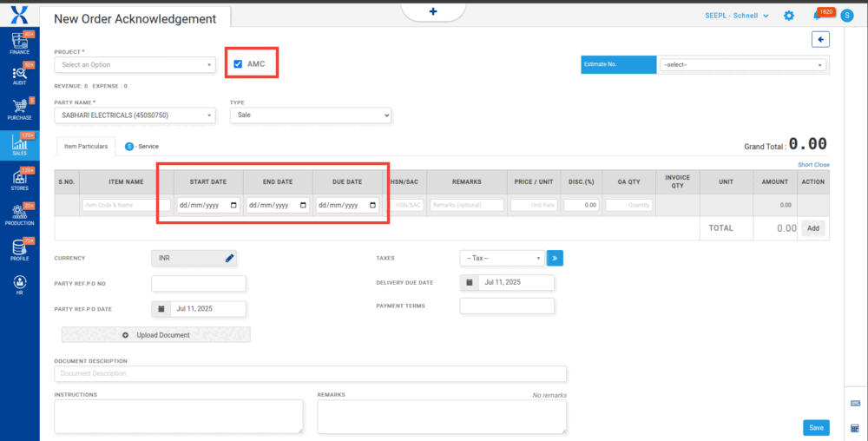Open the Estimate No. select dropdown

point(743,64)
